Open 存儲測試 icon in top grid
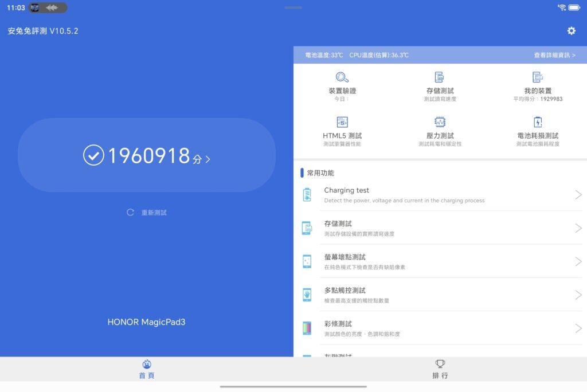The image size is (587, 392). 440,77
